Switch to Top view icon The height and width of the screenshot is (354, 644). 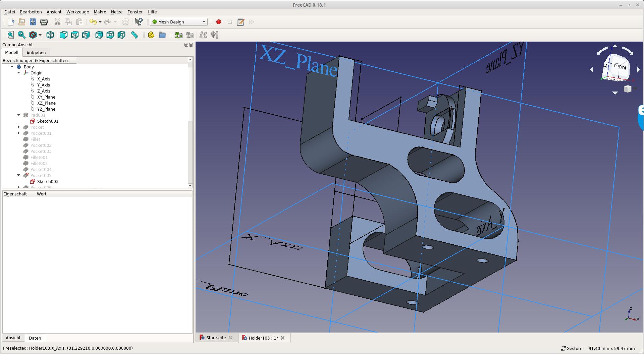pos(75,35)
